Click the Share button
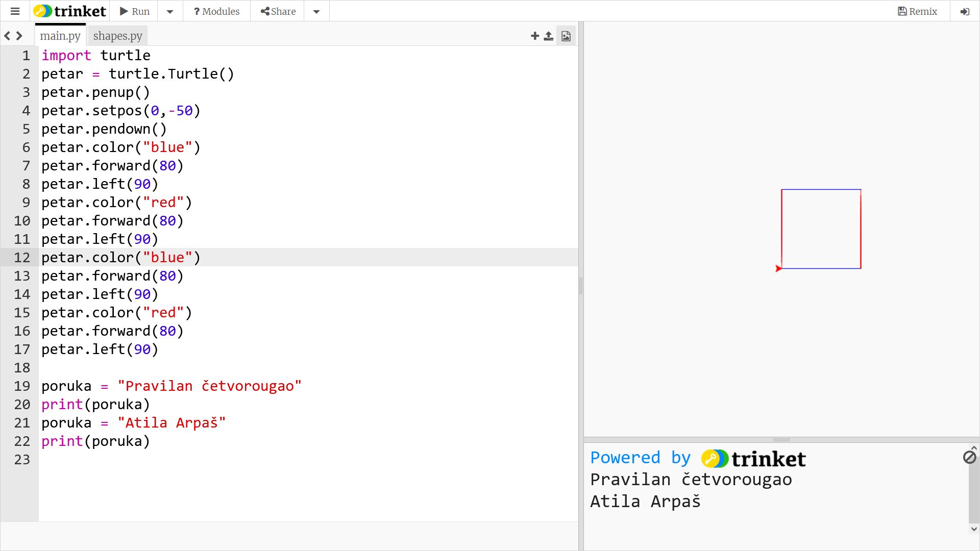Viewport: 980px width, 551px height. (278, 11)
